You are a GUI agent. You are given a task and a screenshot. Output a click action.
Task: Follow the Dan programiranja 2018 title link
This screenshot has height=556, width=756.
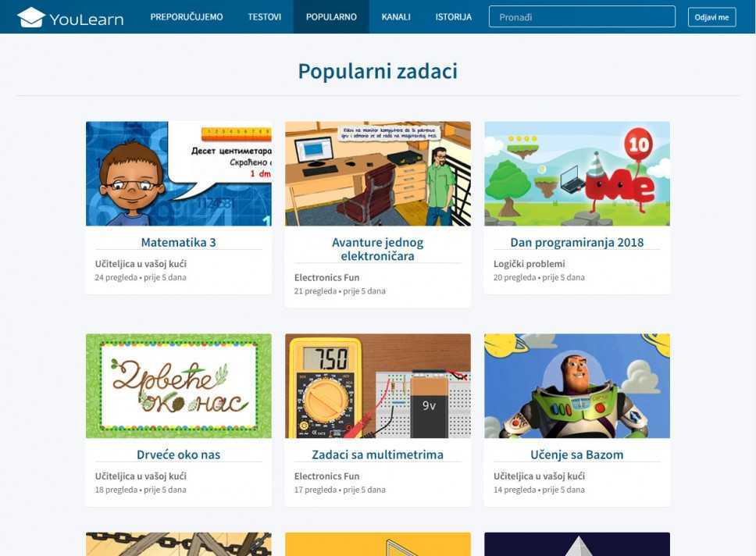(577, 242)
